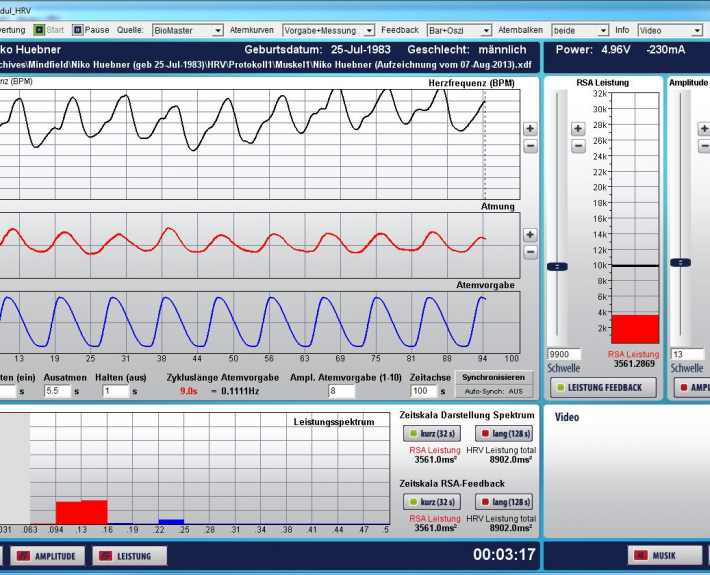Click the Amplitude Schwelle field showing 13
The height and width of the screenshot is (575, 710).
[687, 354]
